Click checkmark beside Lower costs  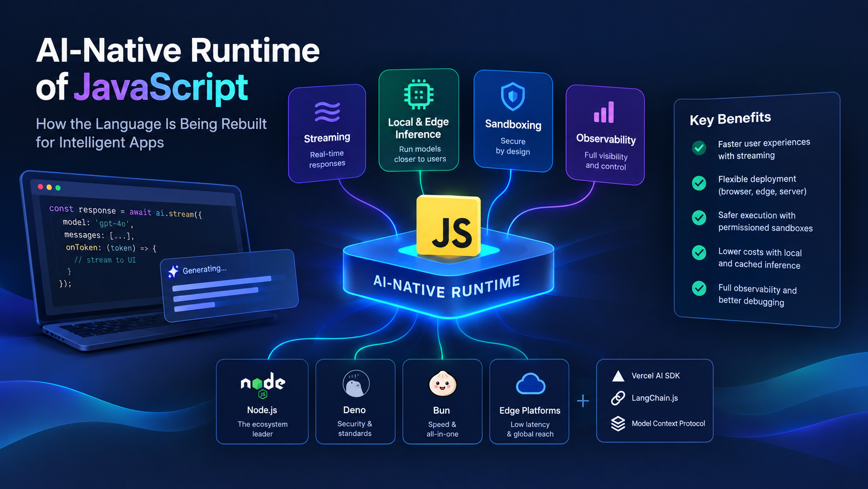click(699, 253)
